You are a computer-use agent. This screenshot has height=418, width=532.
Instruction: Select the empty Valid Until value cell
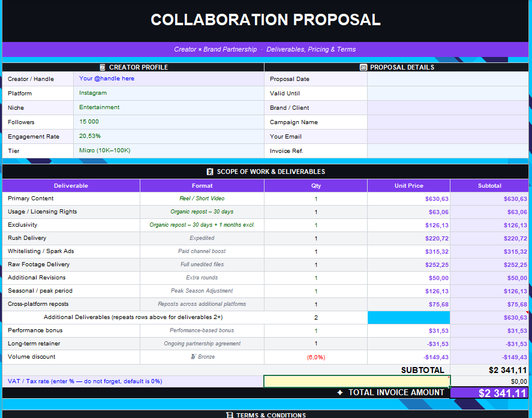click(448, 94)
